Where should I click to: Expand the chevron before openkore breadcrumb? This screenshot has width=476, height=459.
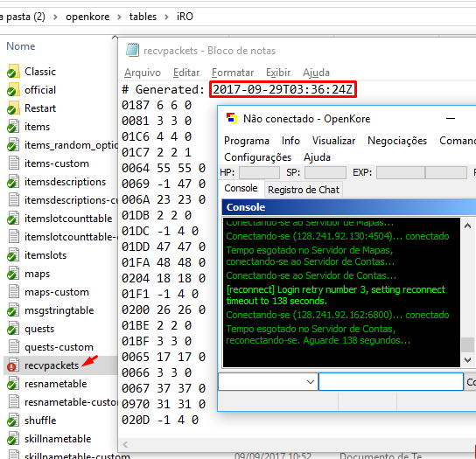point(55,17)
